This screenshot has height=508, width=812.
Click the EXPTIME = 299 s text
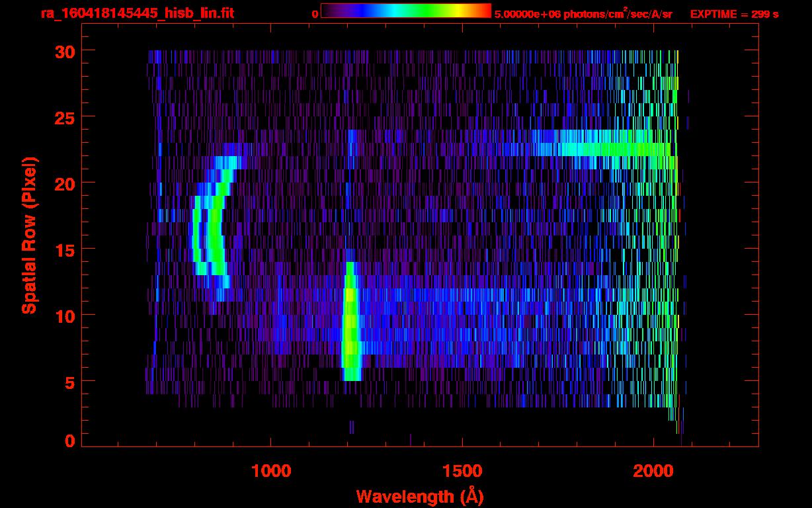pos(734,14)
